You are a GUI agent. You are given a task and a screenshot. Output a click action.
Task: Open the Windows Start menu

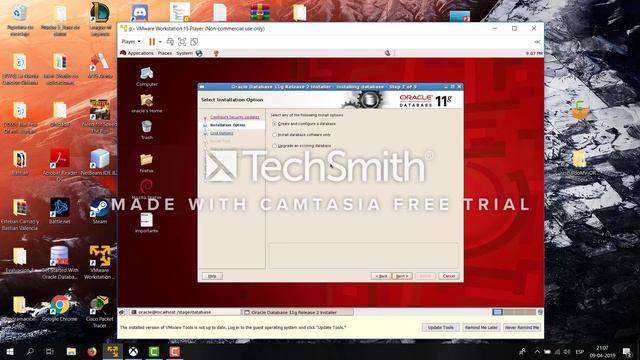pos(10,351)
